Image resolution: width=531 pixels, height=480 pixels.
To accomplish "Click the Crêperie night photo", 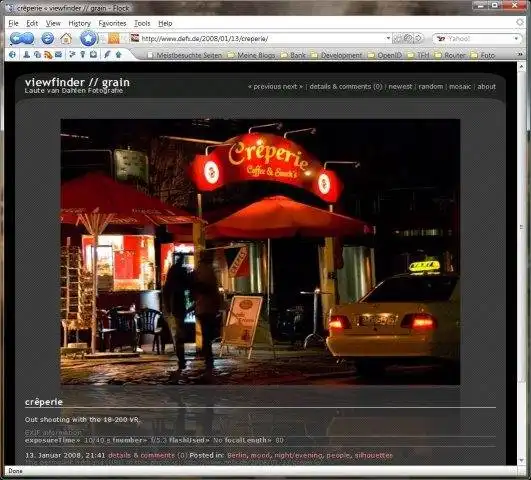I will [260, 252].
